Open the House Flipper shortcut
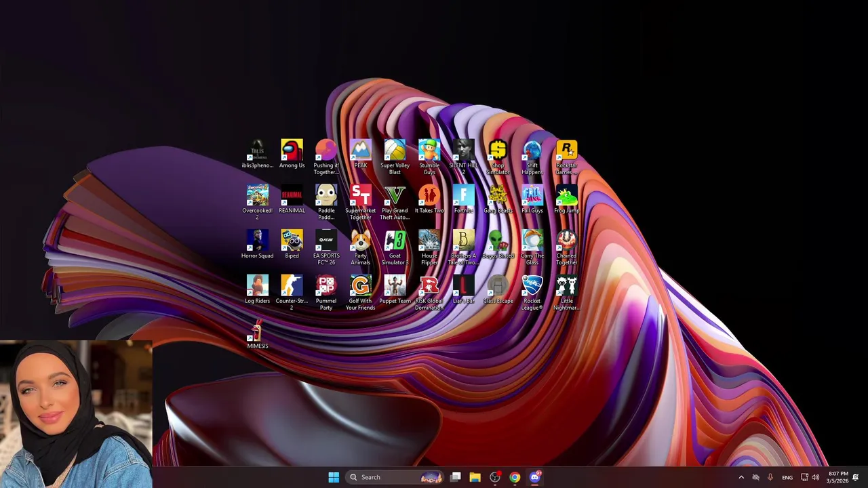Screen dimensions: 868x488 [x=429, y=247]
